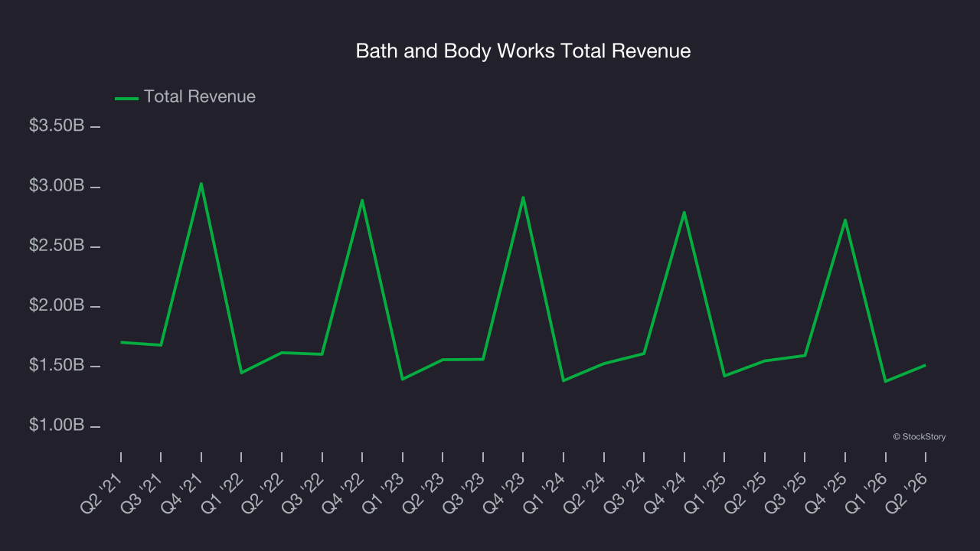Click the chart title Bath and Body Works Total Revenue
This screenshot has width=980, height=551.
click(x=523, y=51)
